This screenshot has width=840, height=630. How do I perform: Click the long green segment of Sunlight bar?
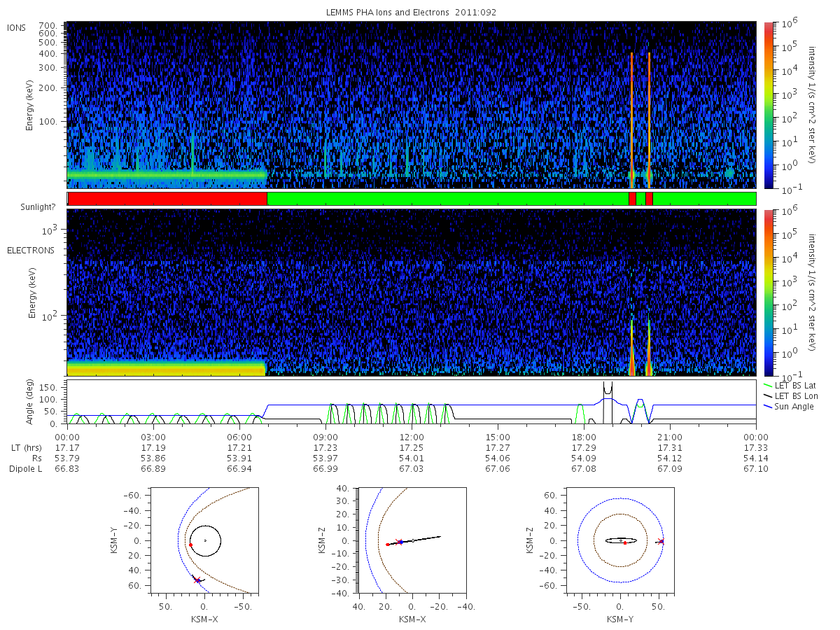(448, 199)
